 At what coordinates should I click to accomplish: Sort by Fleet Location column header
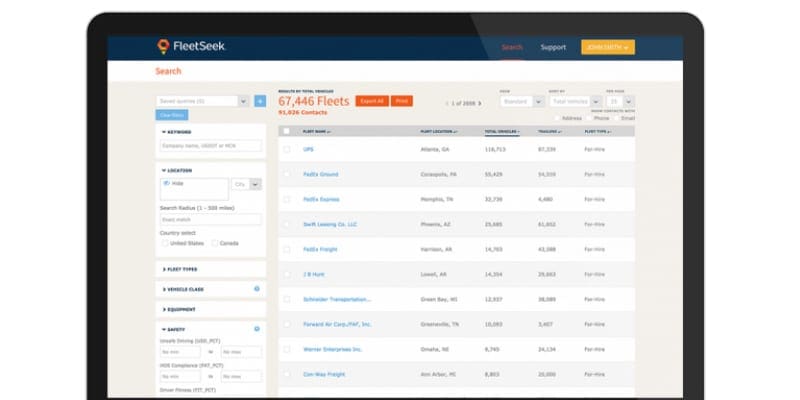(438, 132)
